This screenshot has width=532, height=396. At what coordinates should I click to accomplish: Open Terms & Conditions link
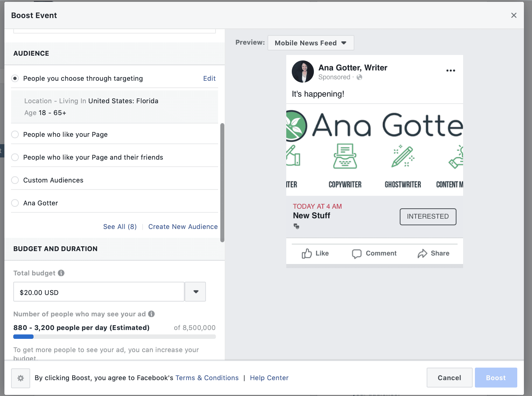pyautogui.click(x=207, y=378)
